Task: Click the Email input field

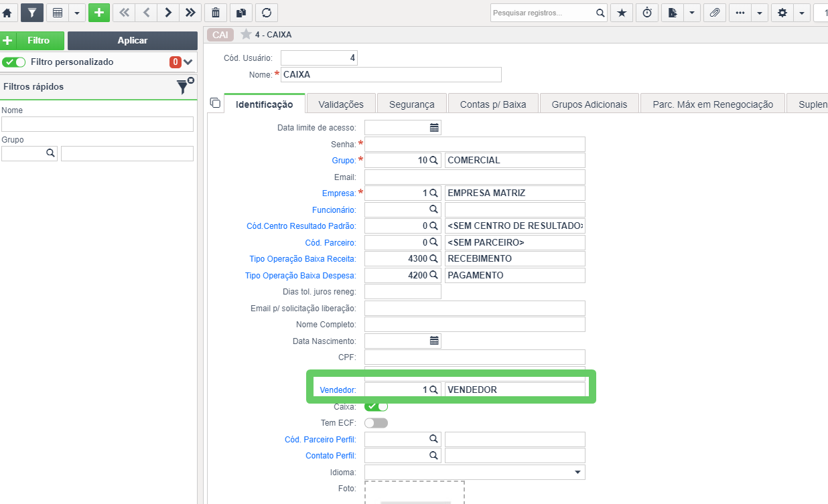Action: coord(475,177)
